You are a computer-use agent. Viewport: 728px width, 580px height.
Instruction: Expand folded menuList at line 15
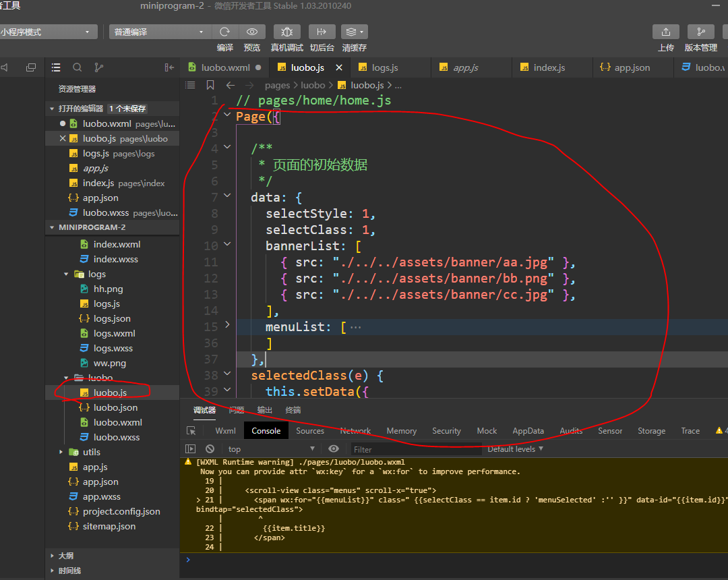[x=227, y=324]
